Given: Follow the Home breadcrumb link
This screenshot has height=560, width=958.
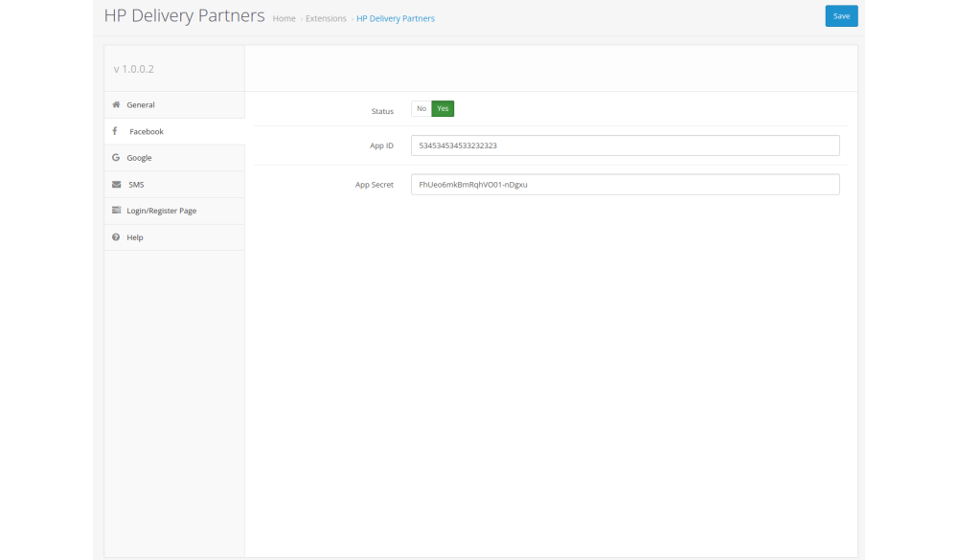Looking at the screenshot, I should 284,19.
